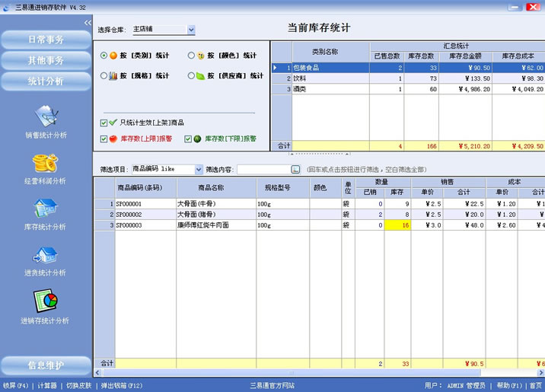The width and height of the screenshot is (545, 392).
Task: Click the 大骨面(猪骨) product name cell
Action: [x=216, y=215]
